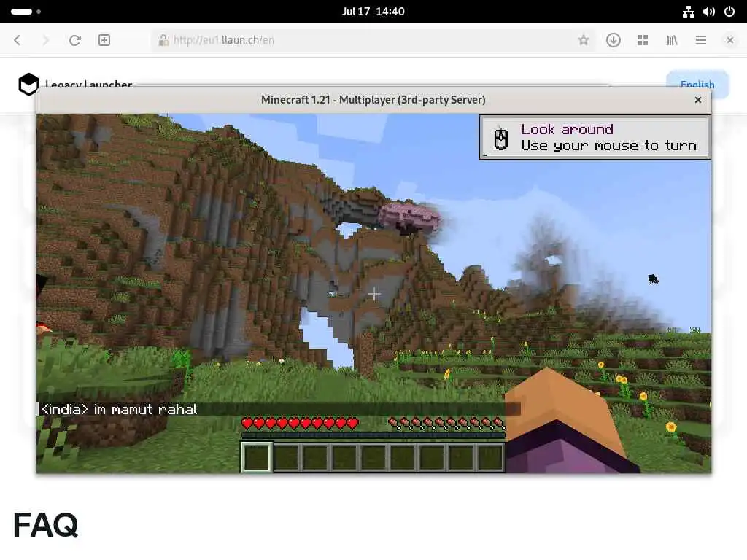The image size is (747, 560).
Task: Click the crosshair in the game view
Action: [x=374, y=294]
